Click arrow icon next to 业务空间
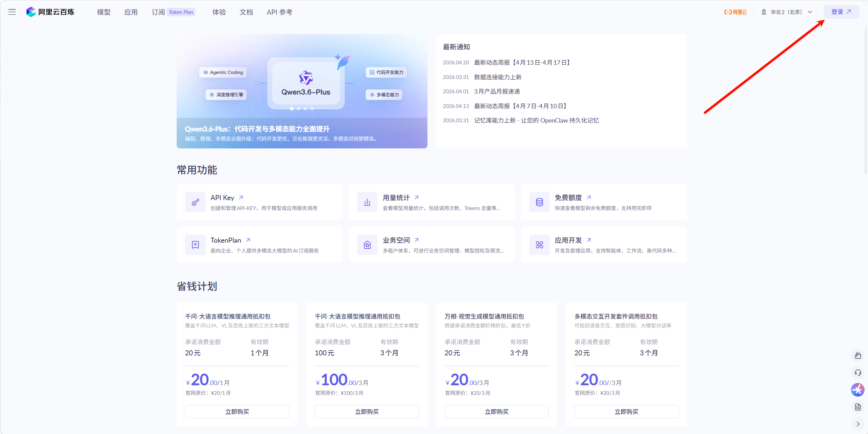This screenshot has width=868, height=434. pos(417,240)
